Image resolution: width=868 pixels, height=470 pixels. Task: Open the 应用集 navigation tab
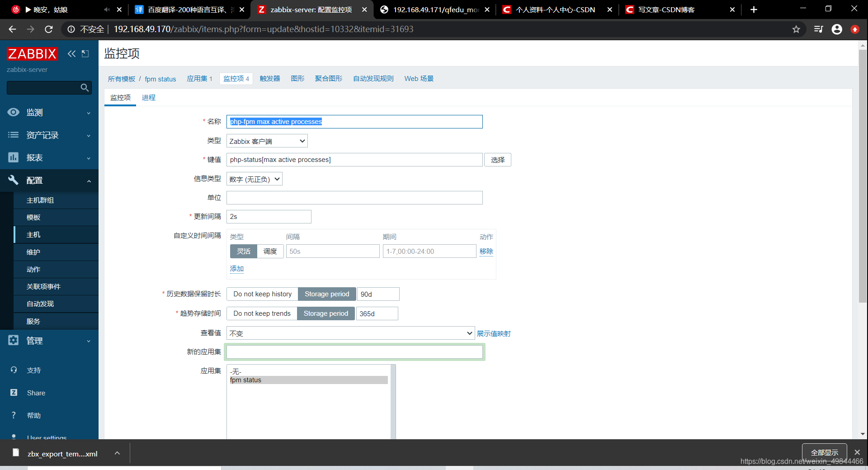tap(199, 79)
